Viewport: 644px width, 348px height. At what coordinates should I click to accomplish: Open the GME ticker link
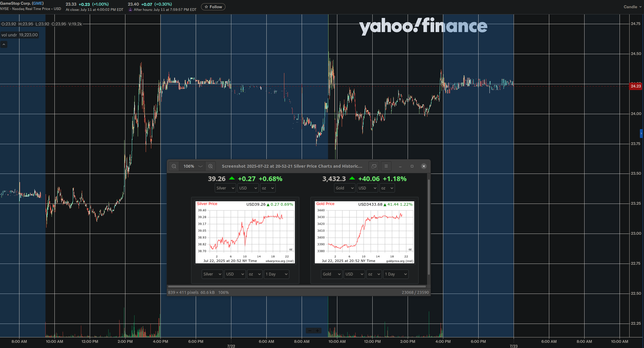click(x=38, y=3)
